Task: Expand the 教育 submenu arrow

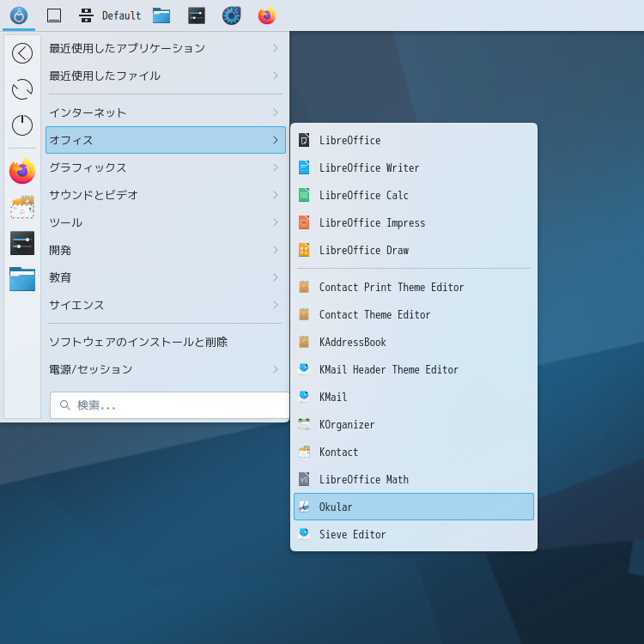Action: tap(276, 277)
